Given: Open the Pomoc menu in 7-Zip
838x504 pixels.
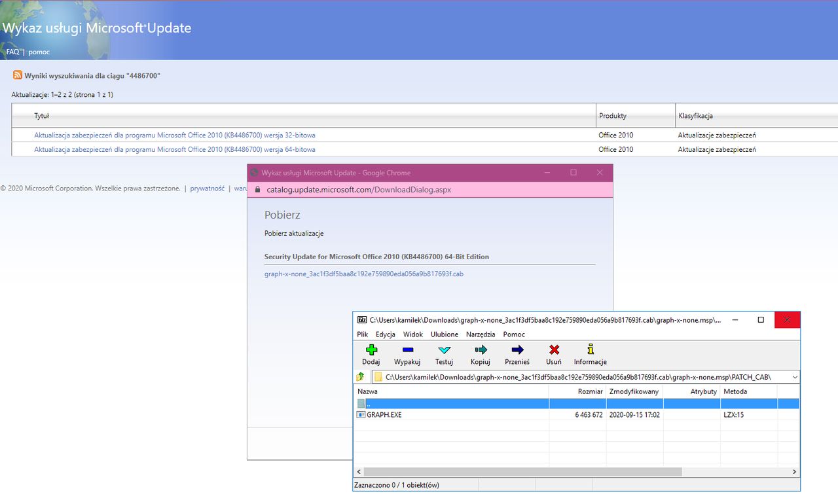Looking at the screenshot, I should point(514,334).
